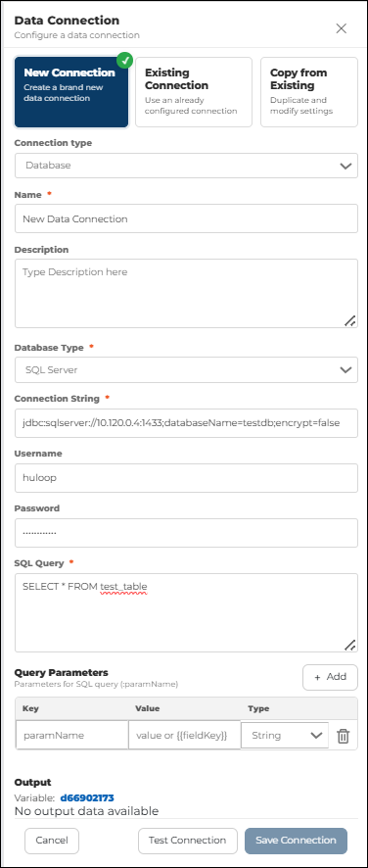Viewport: 368px width, 868px height.
Task: Expand the parameter Type dropdown set to String
Action: (x=285, y=735)
